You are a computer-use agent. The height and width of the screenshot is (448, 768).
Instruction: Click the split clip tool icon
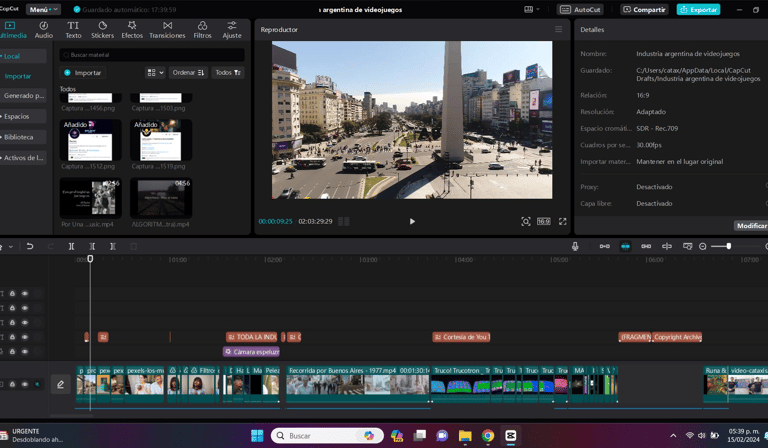[x=72, y=246]
